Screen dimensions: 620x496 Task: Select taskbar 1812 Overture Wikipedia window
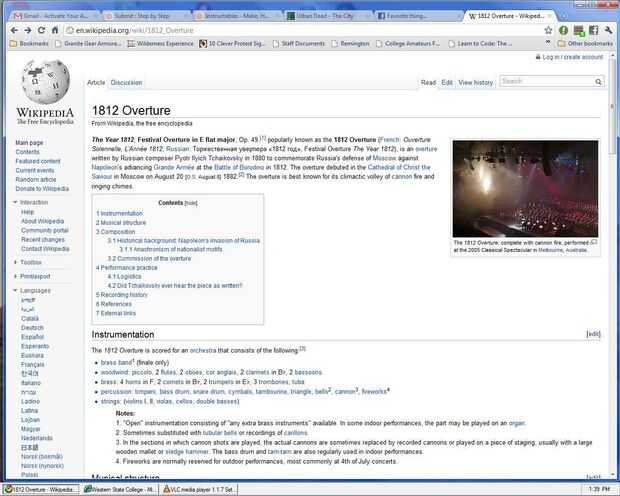(x=41, y=489)
